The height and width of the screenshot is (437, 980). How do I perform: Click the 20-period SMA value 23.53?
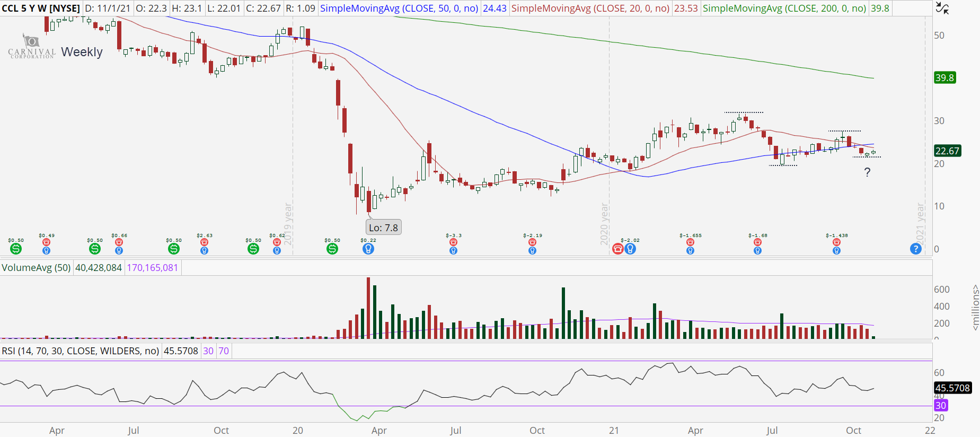686,8
